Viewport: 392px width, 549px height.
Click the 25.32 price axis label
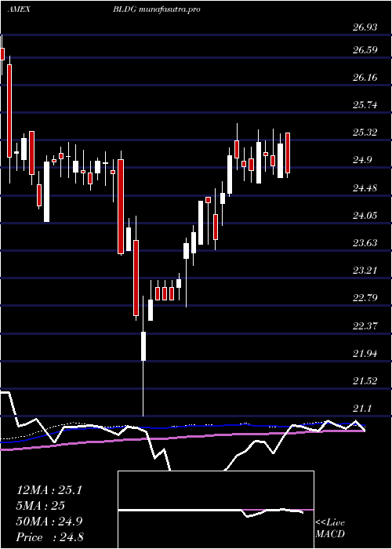(x=365, y=133)
